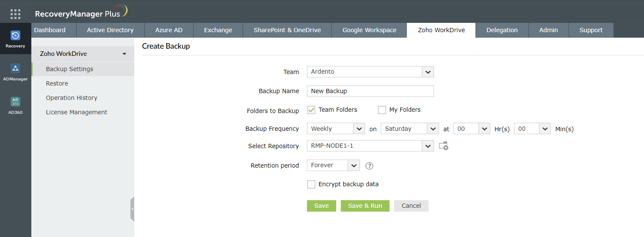Viewport: 644px width, 237px height.
Task: Select the Zoho WorkDrive tab
Action: click(441, 30)
